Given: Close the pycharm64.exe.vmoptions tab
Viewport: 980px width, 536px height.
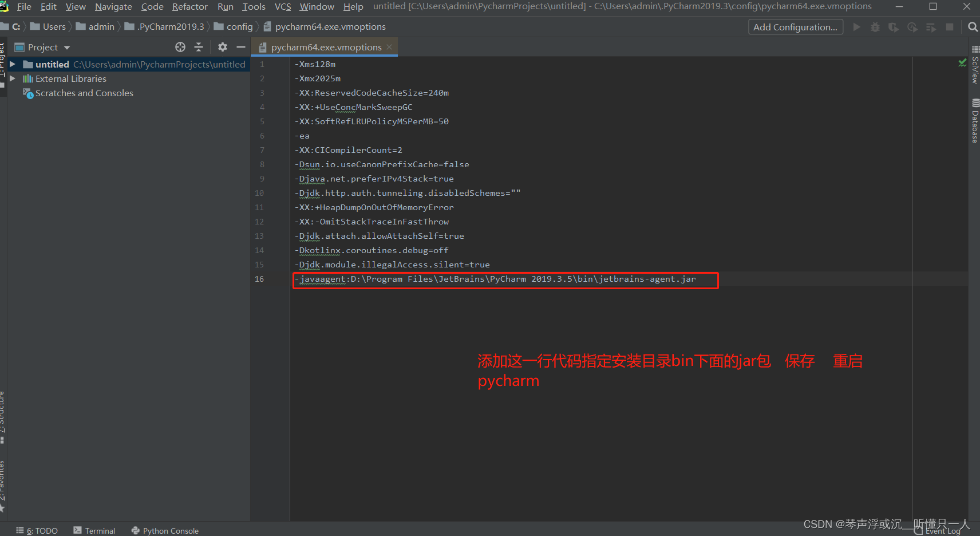Looking at the screenshot, I should tap(389, 47).
